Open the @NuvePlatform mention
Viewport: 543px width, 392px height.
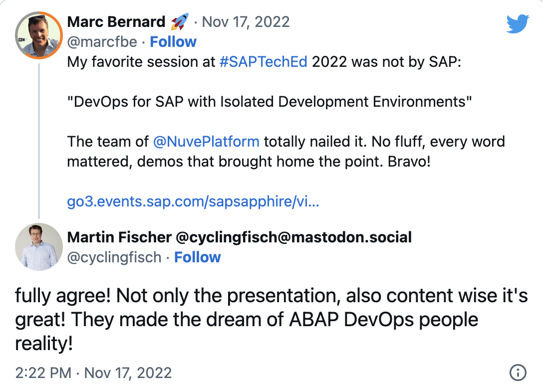tap(206, 142)
